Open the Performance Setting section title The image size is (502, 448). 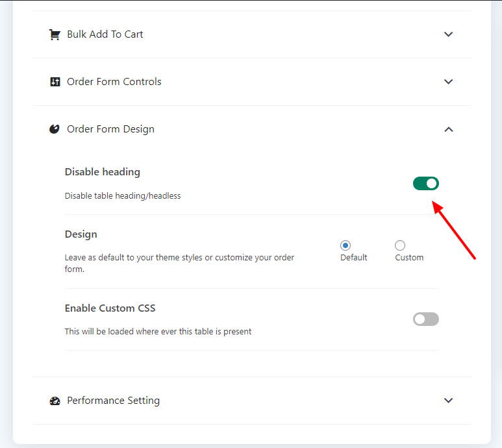click(113, 401)
